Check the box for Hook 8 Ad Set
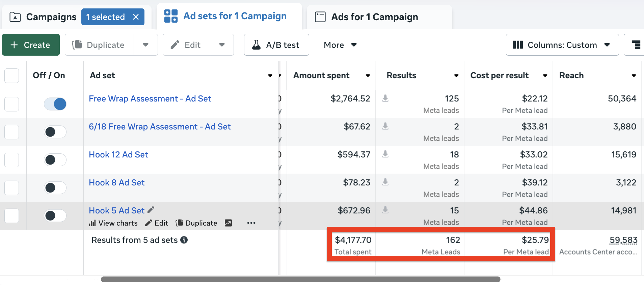 pos(12,188)
